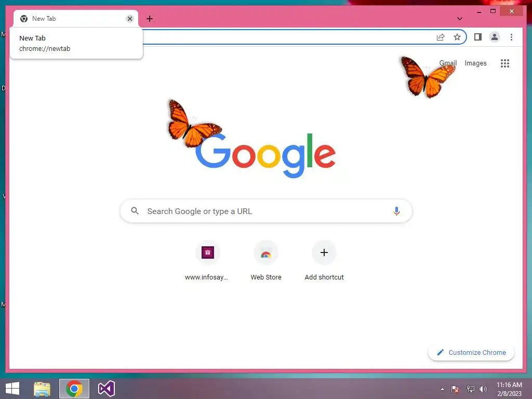The height and width of the screenshot is (399, 532).
Task: Click the Action Center flag icon
Action: coord(455,389)
